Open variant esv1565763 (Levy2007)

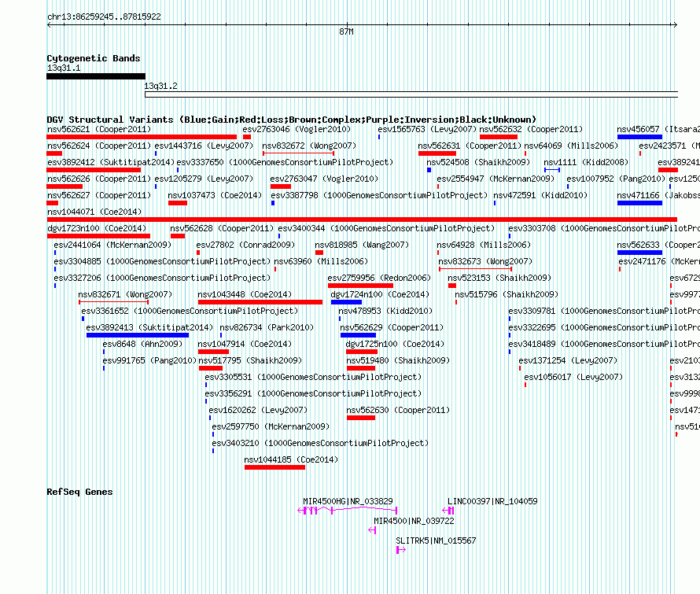[427, 130]
